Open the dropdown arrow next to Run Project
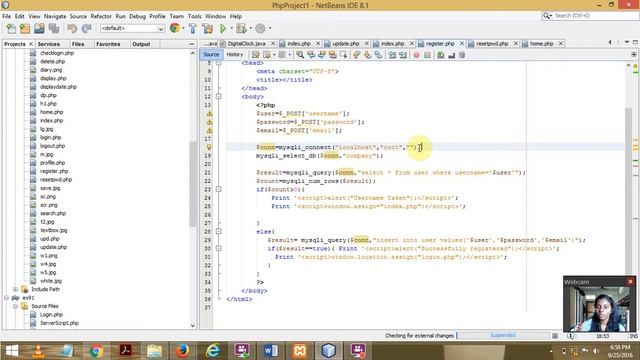This screenshot has width=640, height=360. click(231, 28)
